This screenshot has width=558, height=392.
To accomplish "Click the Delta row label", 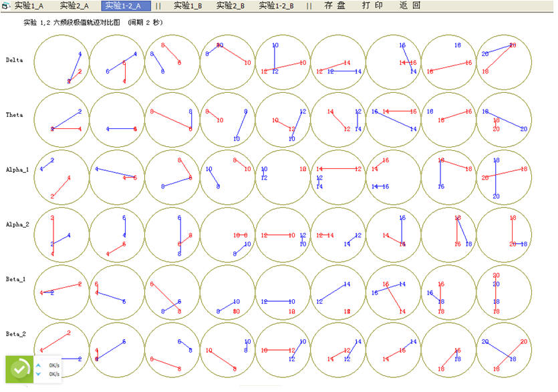I will [x=14, y=60].
